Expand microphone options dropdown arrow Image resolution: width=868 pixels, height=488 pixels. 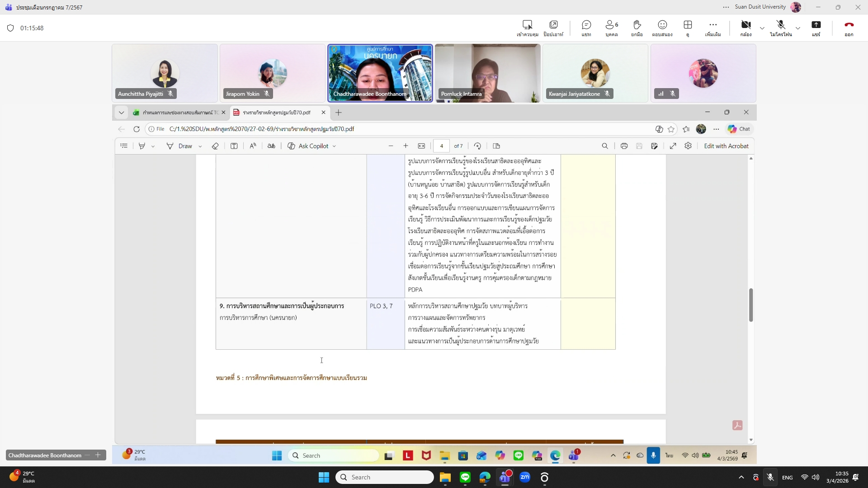[798, 28]
